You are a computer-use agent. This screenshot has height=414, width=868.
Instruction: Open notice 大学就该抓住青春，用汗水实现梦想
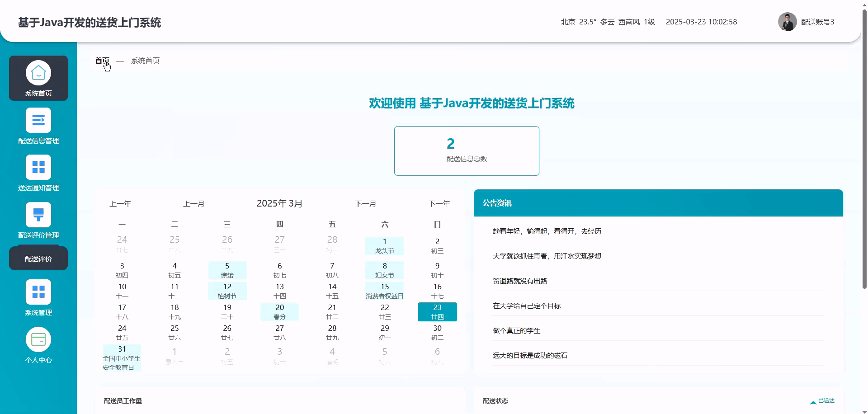pos(547,256)
